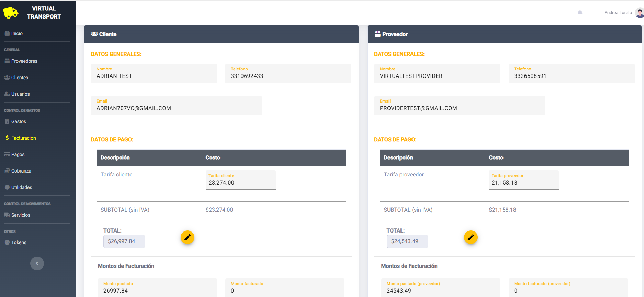Click the notification bell icon

point(580,13)
